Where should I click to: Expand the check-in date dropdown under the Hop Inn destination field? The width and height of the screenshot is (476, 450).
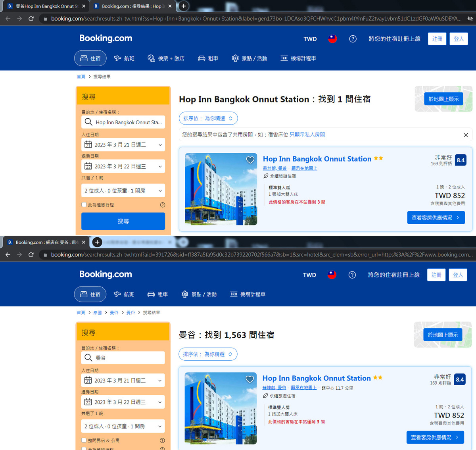(123, 145)
